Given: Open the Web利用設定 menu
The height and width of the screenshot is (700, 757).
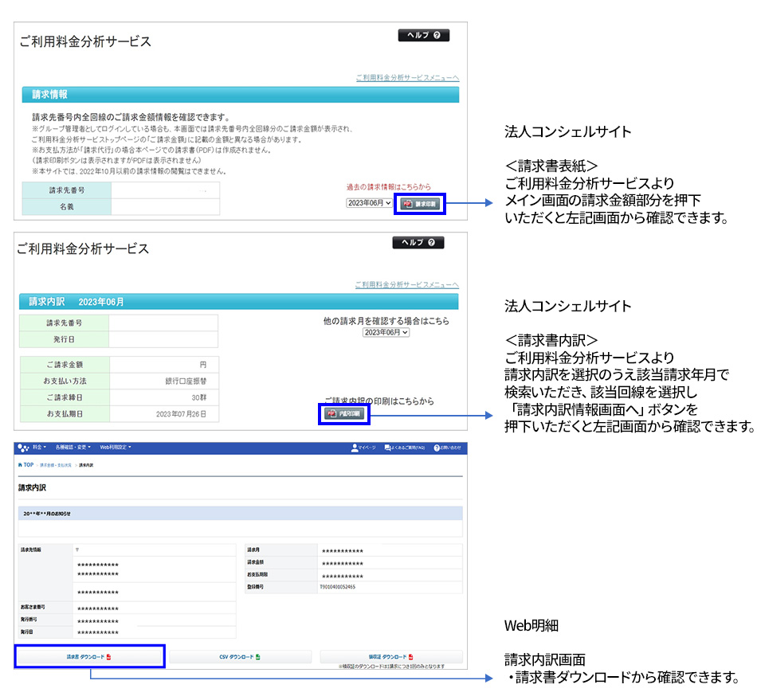Looking at the screenshot, I should tap(116, 448).
